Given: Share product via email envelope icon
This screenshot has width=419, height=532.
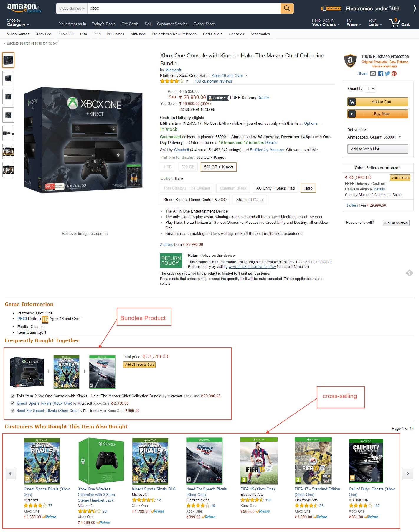Looking at the screenshot, I should 373,73.
